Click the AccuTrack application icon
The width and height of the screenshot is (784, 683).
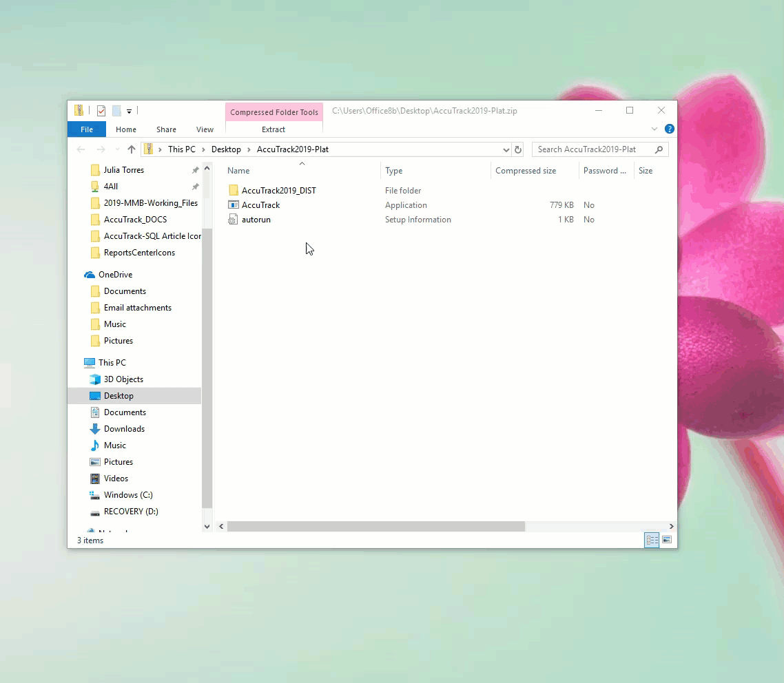233,205
